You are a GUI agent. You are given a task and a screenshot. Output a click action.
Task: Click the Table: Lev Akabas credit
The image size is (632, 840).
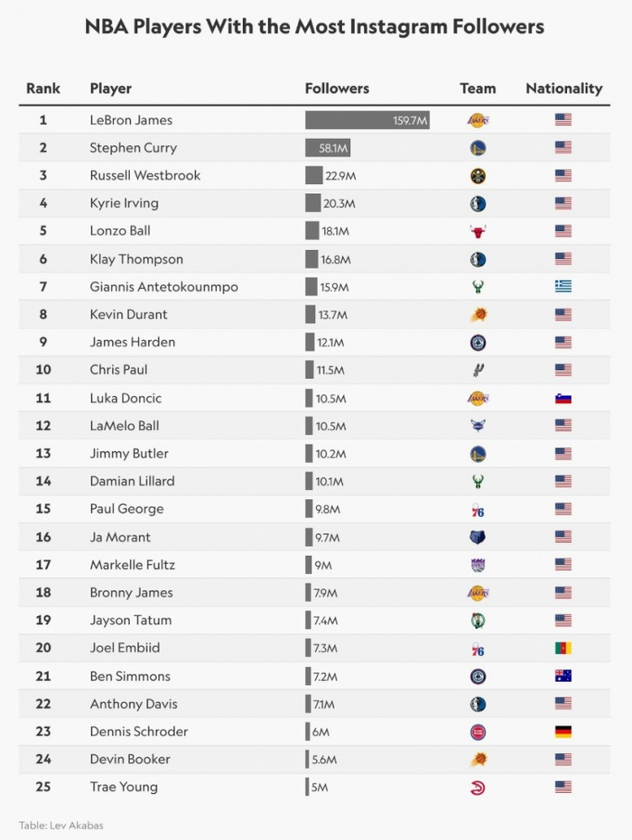click(55, 825)
